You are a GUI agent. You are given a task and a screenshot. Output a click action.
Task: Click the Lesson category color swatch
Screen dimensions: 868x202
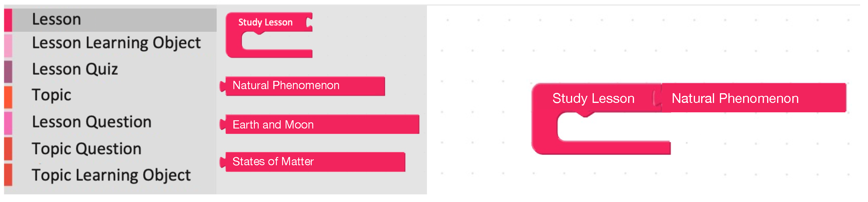click(8, 20)
